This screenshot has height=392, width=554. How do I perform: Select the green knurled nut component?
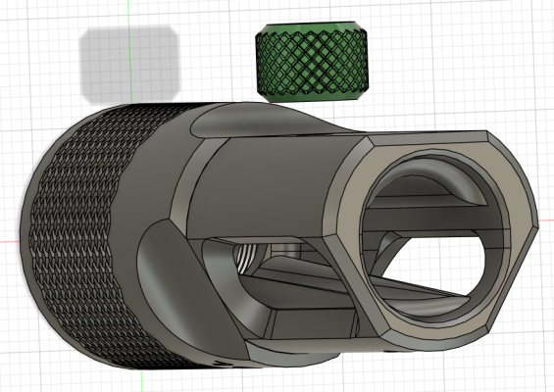coord(312,63)
